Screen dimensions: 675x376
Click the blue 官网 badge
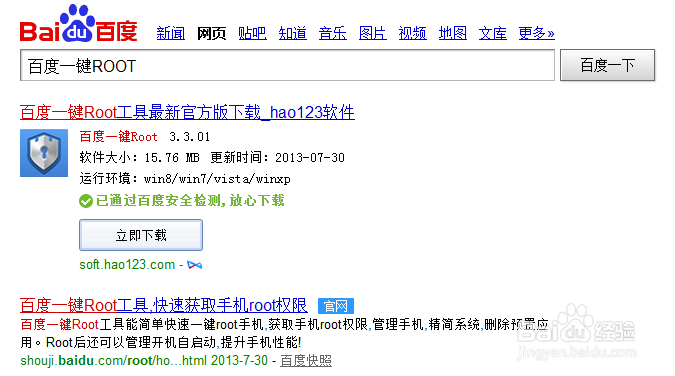tap(336, 306)
